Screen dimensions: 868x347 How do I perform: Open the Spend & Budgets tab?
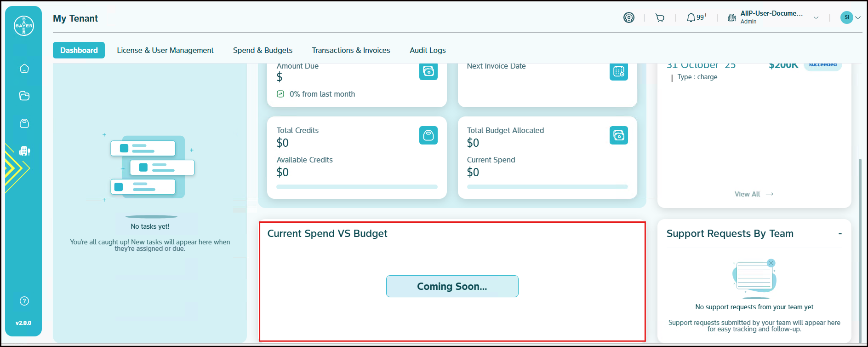click(x=263, y=50)
